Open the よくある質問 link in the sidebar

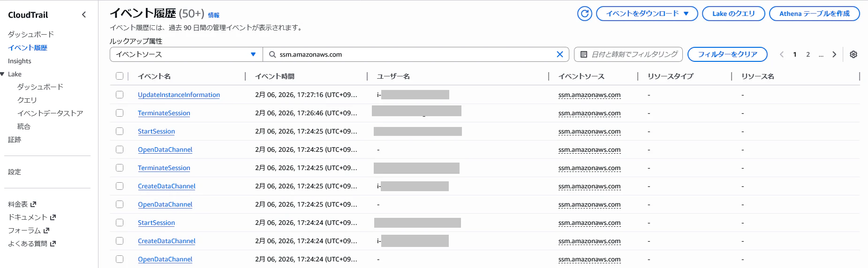pos(28,244)
